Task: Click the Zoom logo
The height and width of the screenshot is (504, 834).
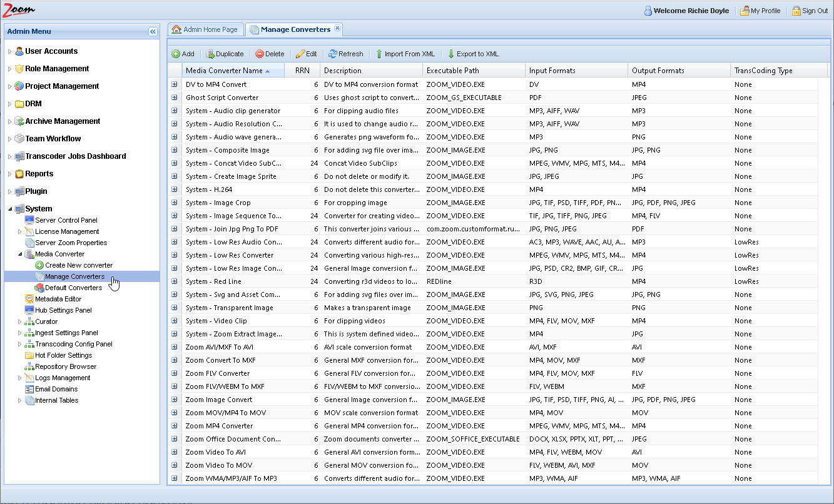Action: click(18, 9)
